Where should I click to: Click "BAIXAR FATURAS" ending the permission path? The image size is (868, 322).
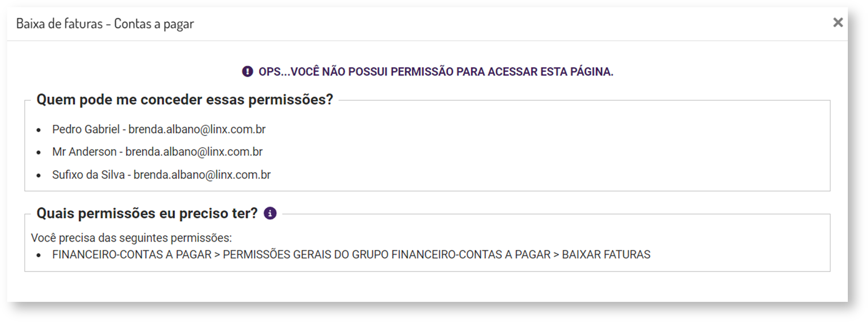606,255
